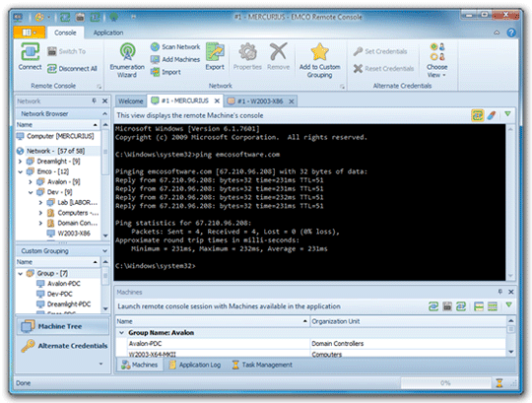The width and height of the screenshot is (532, 403).
Task: Pin the Network panel
Action: (94, 101)
